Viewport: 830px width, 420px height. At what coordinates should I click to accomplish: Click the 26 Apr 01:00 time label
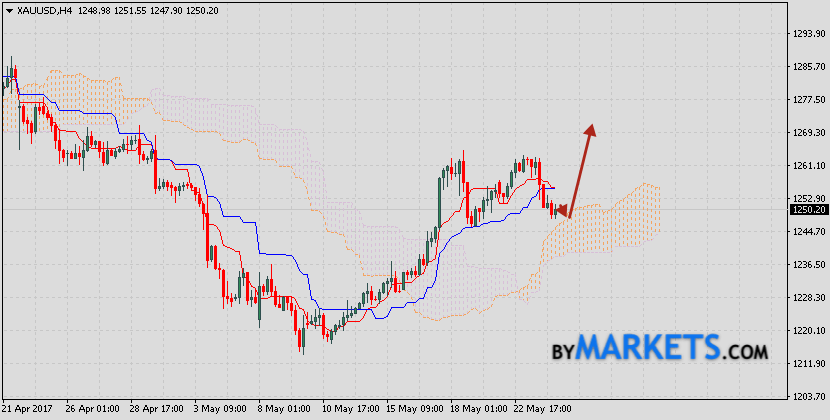coord(92,409)
